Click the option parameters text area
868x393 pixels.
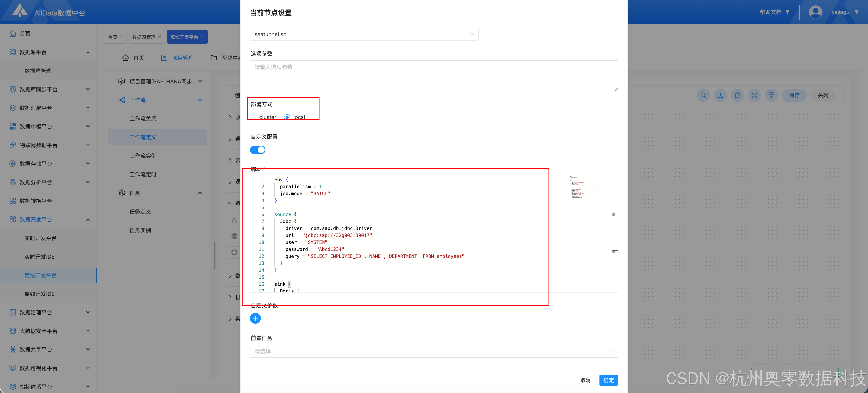point(434,76)
